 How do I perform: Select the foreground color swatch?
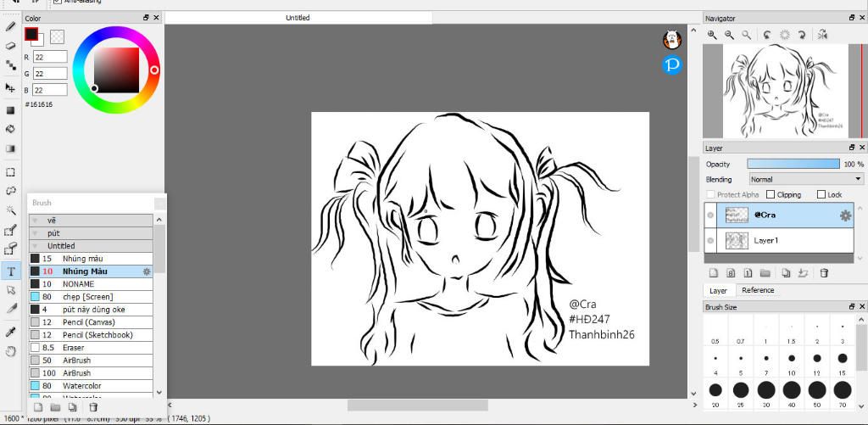pyautogui.click(x=31, y=34)
